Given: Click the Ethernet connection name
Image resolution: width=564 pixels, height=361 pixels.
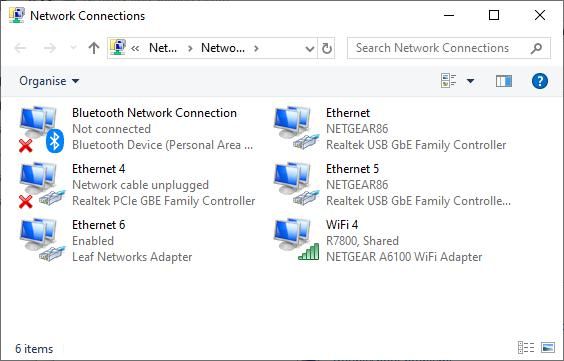Looking at the screenshot, I should (x=348, y=113).
